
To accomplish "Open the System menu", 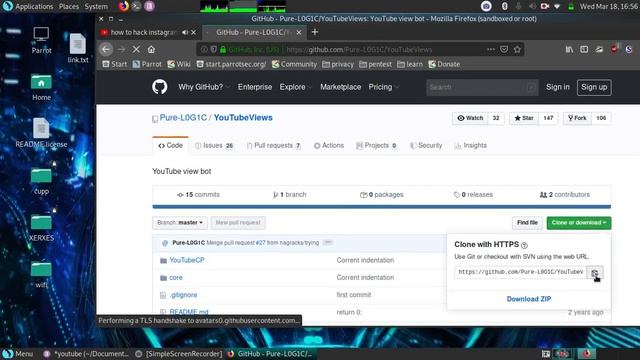I will 96,6.
